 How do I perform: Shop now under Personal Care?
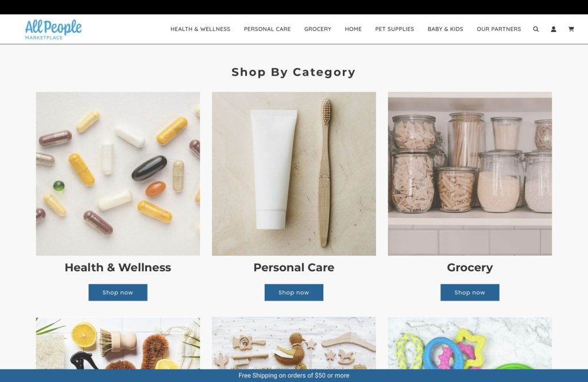pyautogui.click(x=293, y=293)
